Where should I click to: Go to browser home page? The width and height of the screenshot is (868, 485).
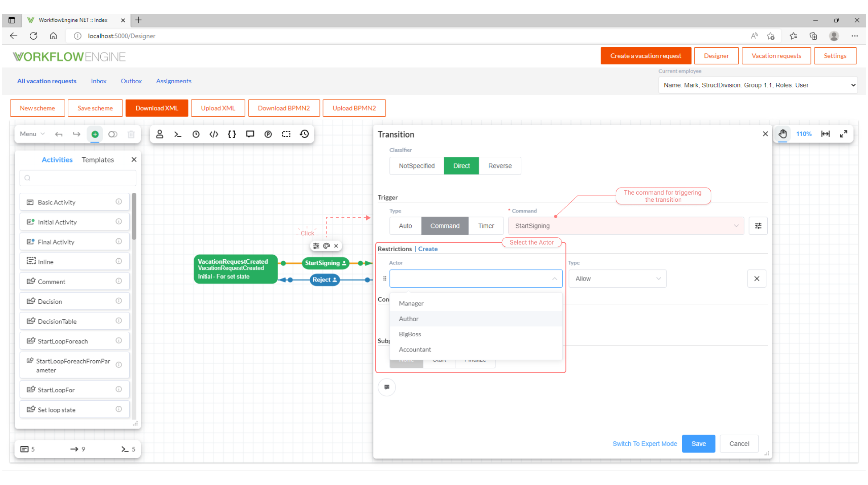pos(53,36)
